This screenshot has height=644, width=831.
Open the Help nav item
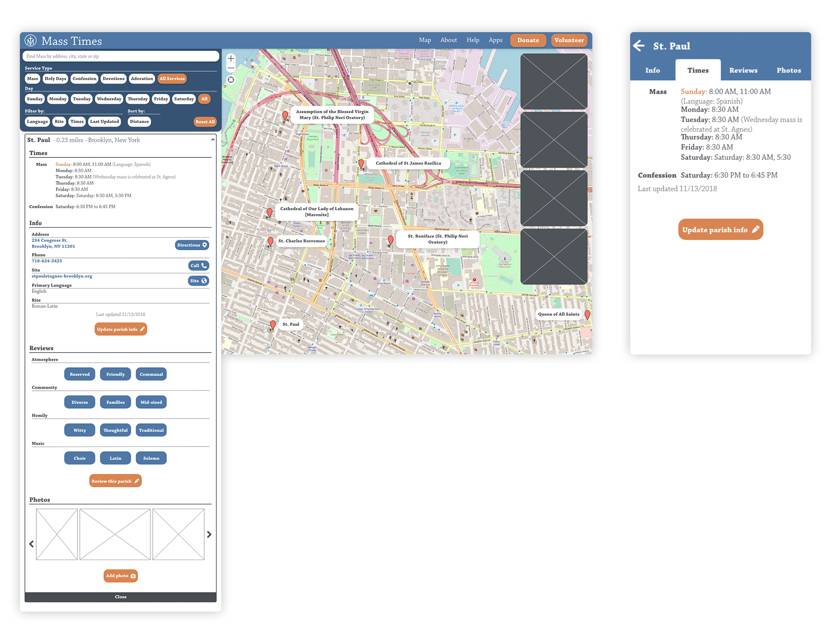(473, 40)
